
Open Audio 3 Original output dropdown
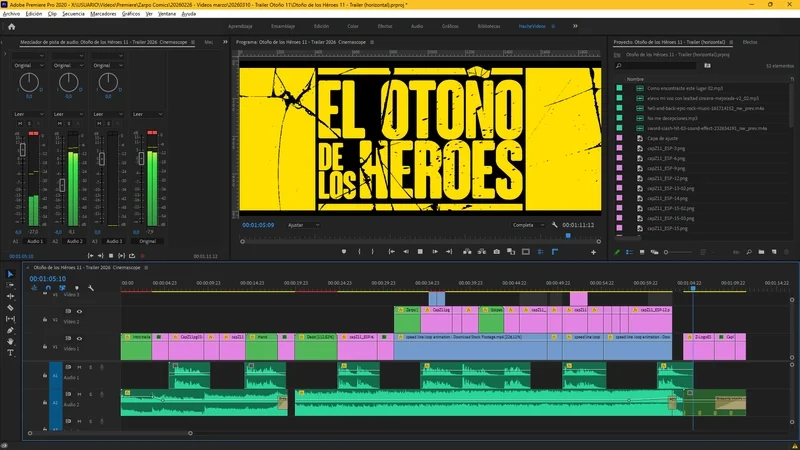[x=108, y=65]
